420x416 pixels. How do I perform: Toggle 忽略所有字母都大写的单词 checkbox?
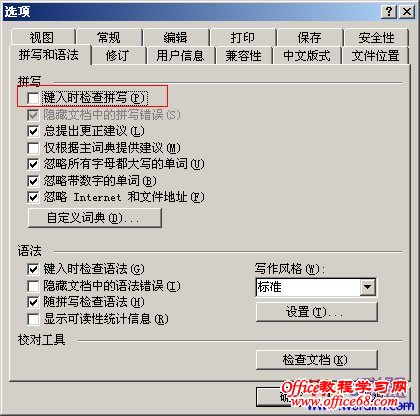click(x=33, y=164)
